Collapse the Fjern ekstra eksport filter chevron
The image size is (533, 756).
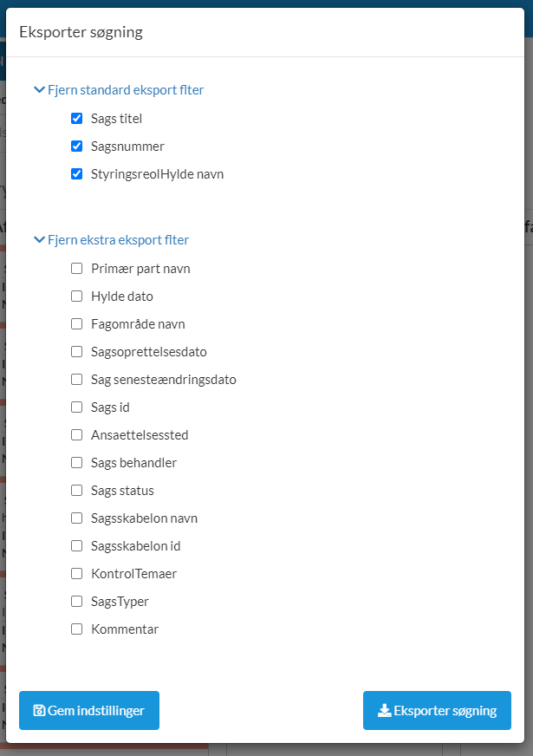[x=39, y=240]
